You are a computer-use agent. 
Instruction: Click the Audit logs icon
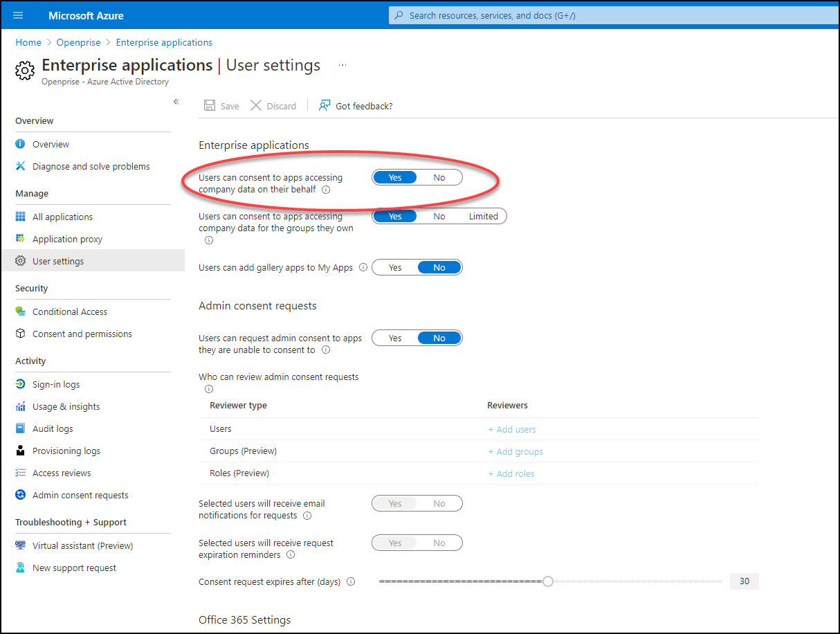[21, 428]
